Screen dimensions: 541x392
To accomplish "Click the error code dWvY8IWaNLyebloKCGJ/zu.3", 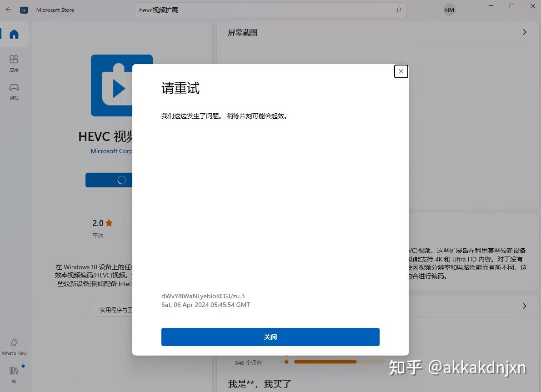I will [x=203, y=296].
